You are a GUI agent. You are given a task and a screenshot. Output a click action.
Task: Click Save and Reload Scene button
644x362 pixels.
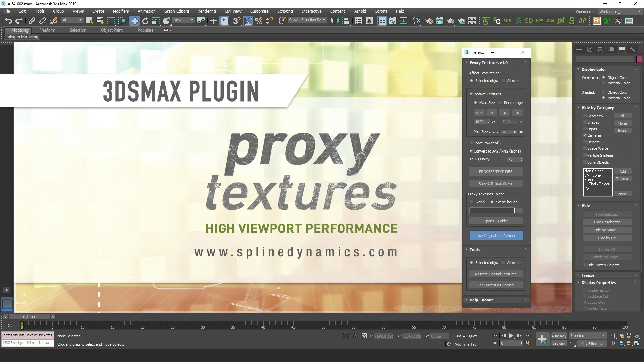click(x=496, y=183)
